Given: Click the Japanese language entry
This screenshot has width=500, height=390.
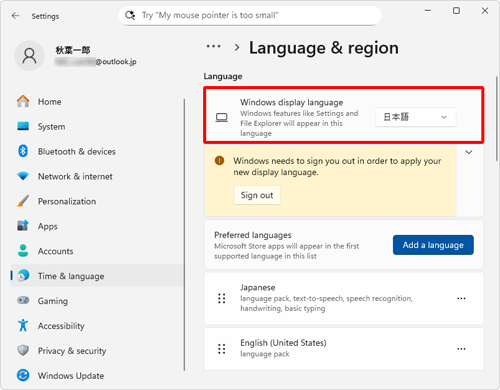Looking at the screenshot, I should pyautogui.click(x=344, y=298).
